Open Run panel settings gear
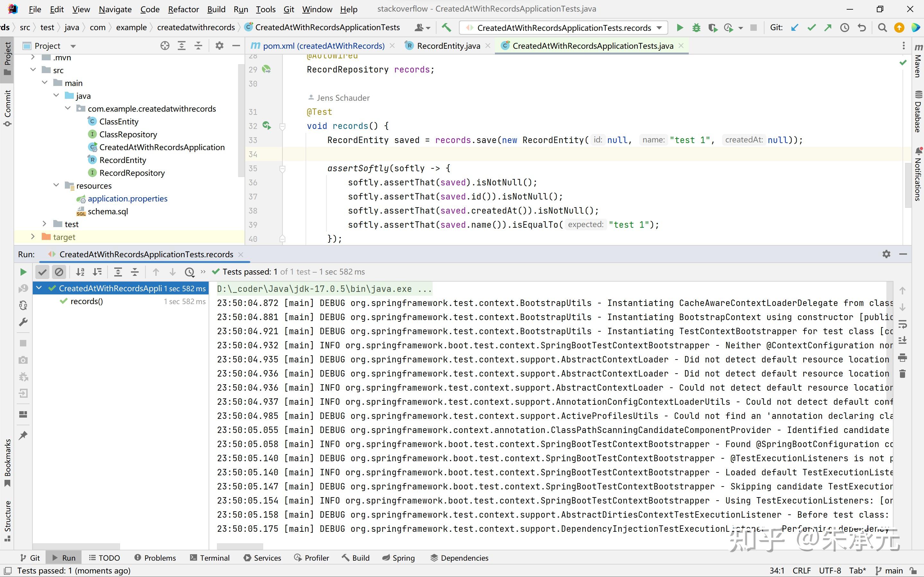 click(886, 254)
